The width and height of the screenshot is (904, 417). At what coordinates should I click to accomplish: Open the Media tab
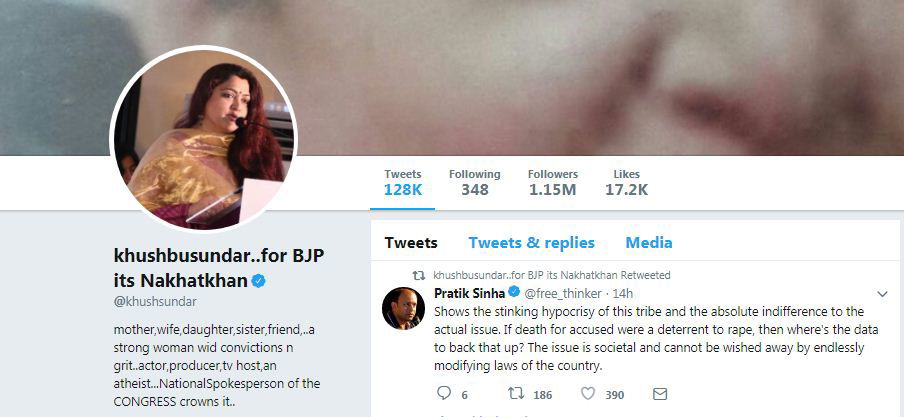649,243
